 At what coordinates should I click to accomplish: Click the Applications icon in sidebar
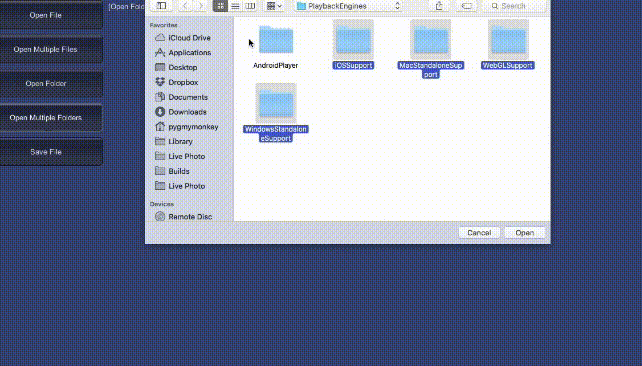pos(160,52)
